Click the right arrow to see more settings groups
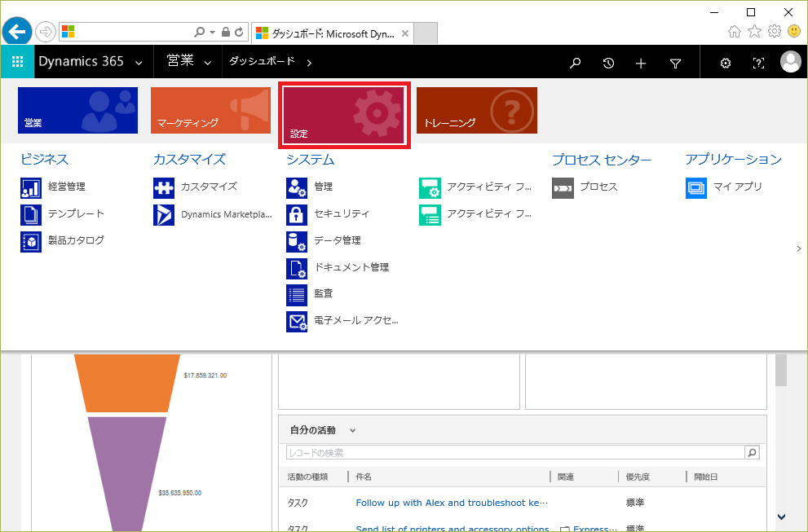The image size is (808, 532). tap(799, 248)
